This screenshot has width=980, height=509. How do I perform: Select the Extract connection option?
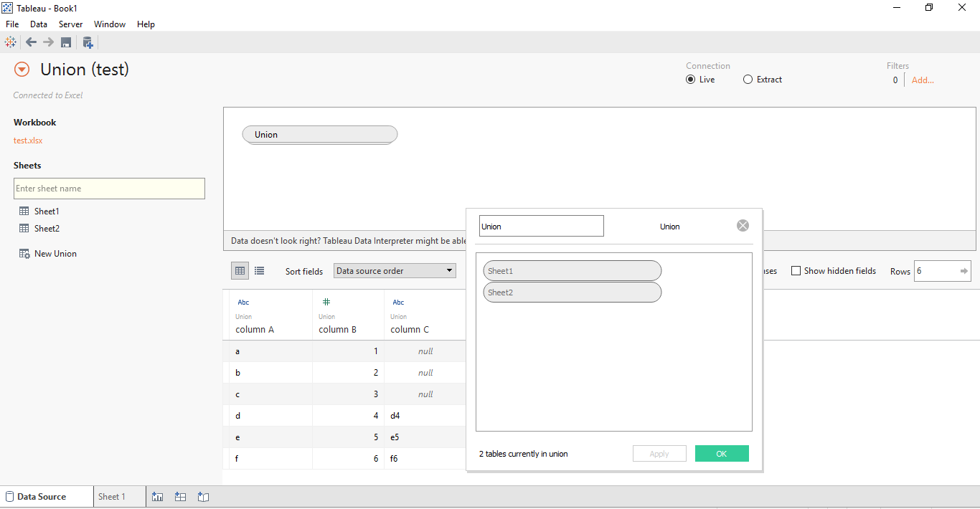click(x=748, y=80)
